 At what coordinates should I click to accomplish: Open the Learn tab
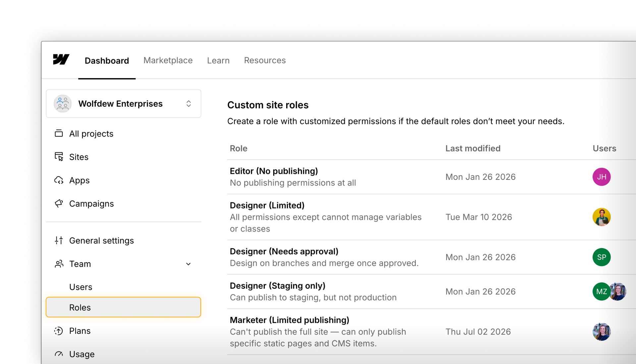coord(218,60)
